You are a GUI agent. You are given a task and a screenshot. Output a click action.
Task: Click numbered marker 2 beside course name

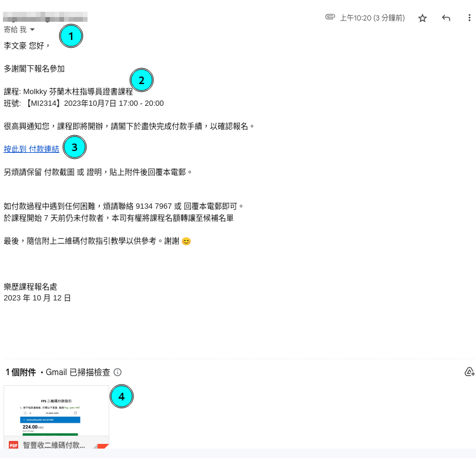pos(141,81)
